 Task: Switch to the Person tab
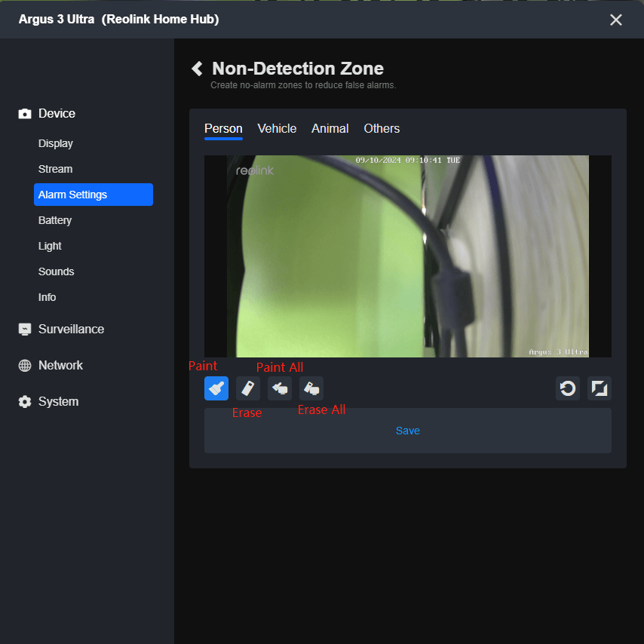[x=223, y=128]
